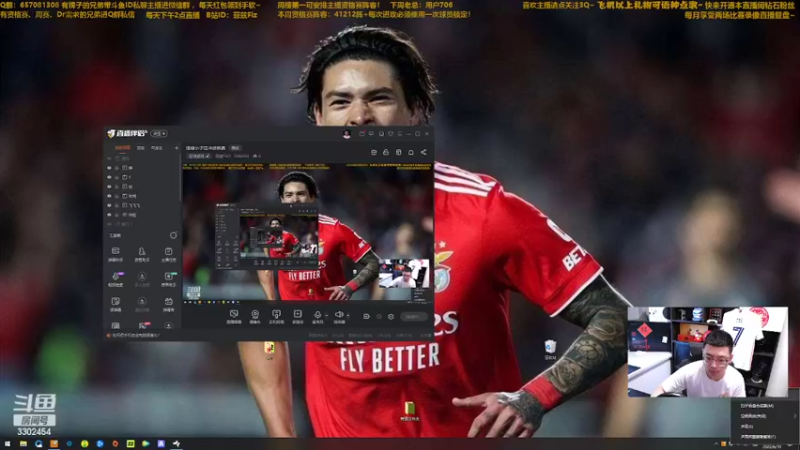Screen dimensions: 800x450
Task: Click the microphone icon in the bottom toolbar
Action: [x=317, y=314]
